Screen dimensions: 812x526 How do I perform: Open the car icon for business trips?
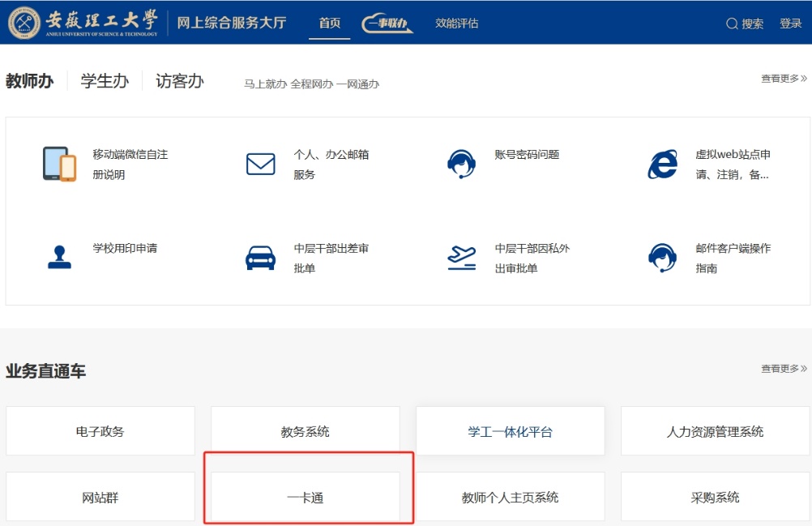260,258
